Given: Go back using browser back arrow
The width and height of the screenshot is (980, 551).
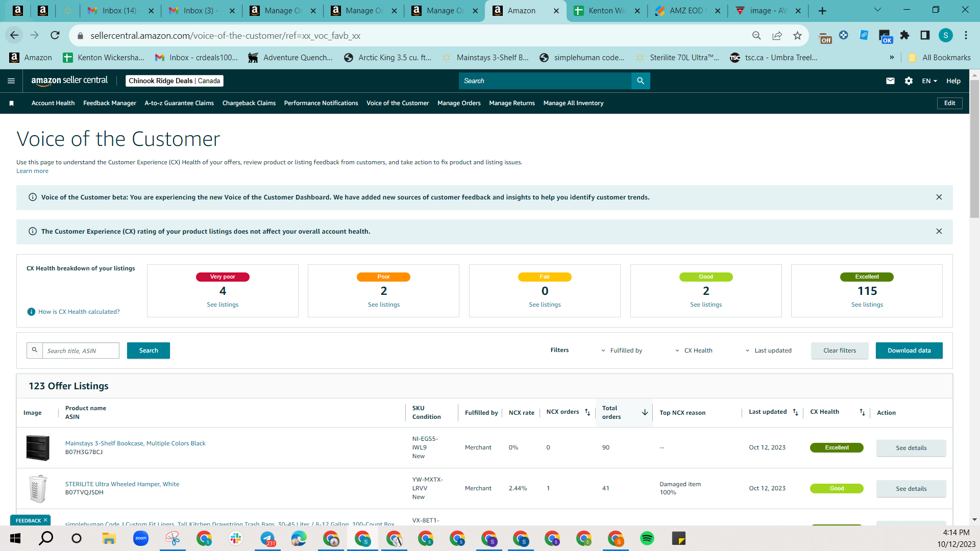Looking at the screenshot, I should (14, 35).
